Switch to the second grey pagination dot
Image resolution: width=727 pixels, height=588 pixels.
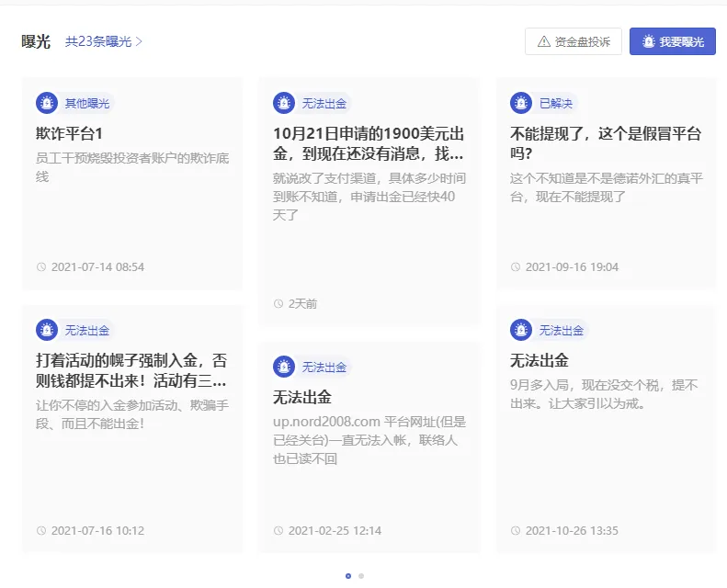point(361,576)
